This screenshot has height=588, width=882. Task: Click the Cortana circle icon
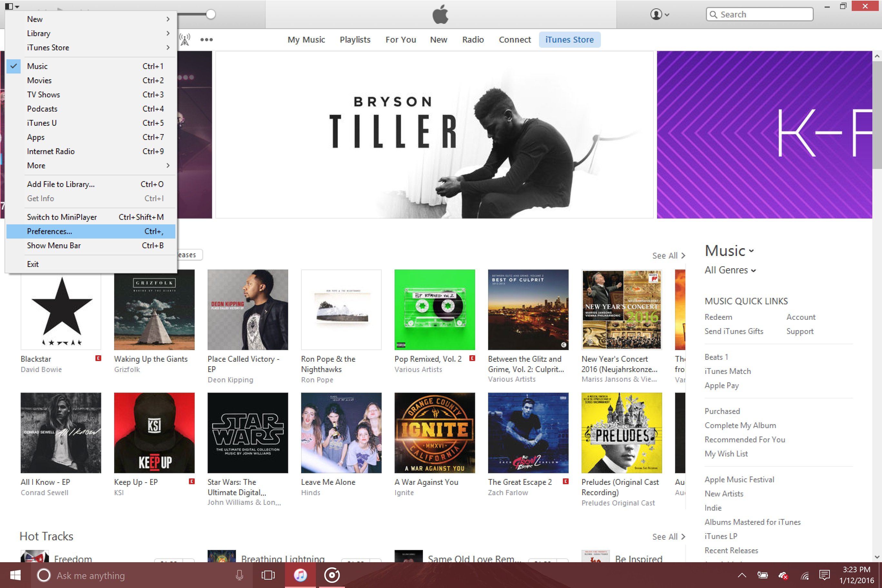point(44,575)
